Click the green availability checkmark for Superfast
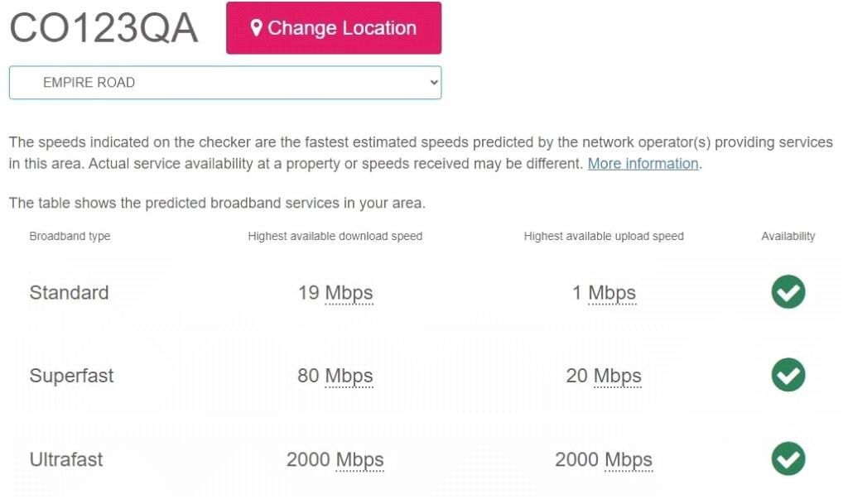The image size is (848, 504). [x=788, y=375]
